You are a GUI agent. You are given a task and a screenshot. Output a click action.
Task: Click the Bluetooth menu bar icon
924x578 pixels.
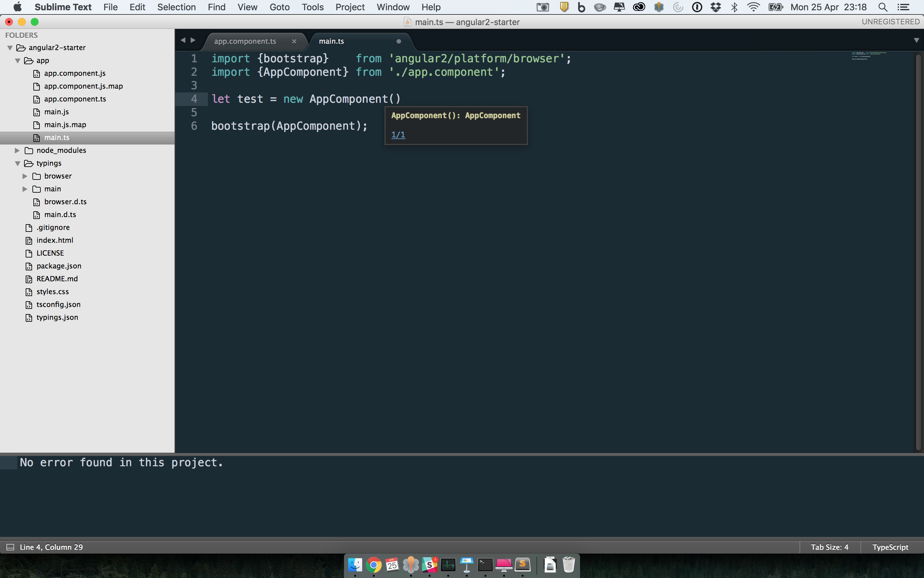(734, 7)
